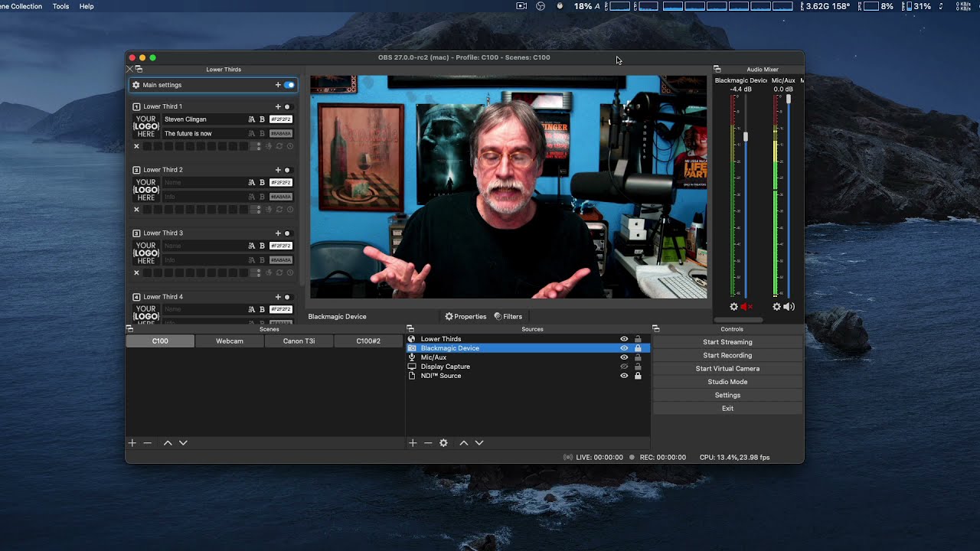This screenshot has height=551, width=980.
Task: Switch to the C100 scene
Action: pyautogui.click(x=160, y=341)
